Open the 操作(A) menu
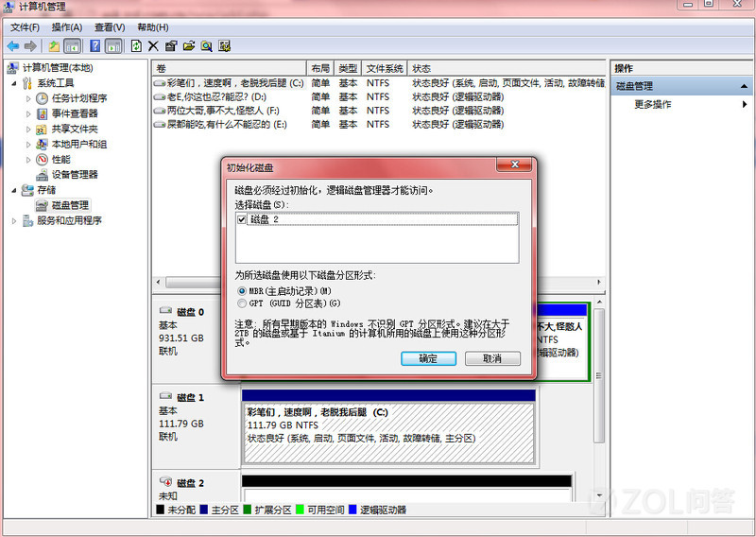This screenshot has height=537, width=756. point(66,27)
